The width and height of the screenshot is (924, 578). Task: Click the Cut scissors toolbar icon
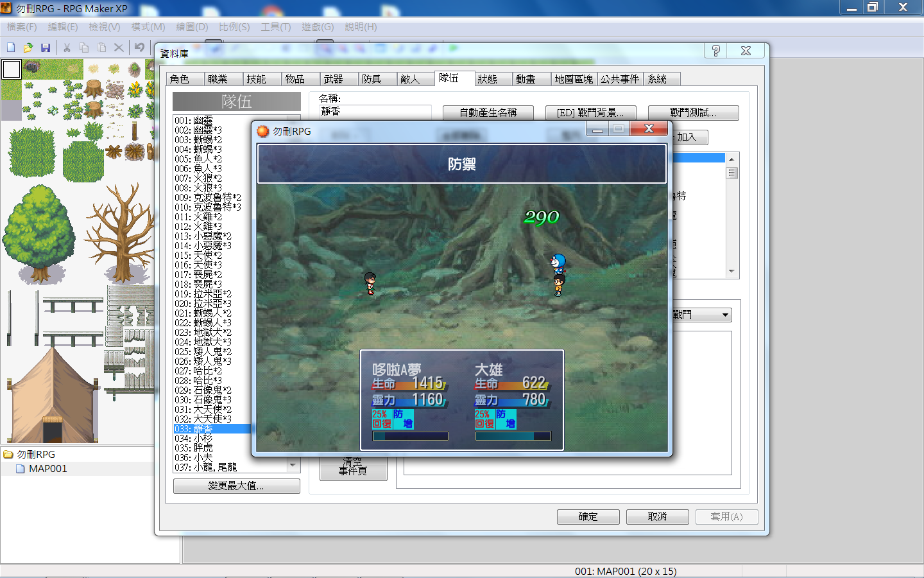67,48
